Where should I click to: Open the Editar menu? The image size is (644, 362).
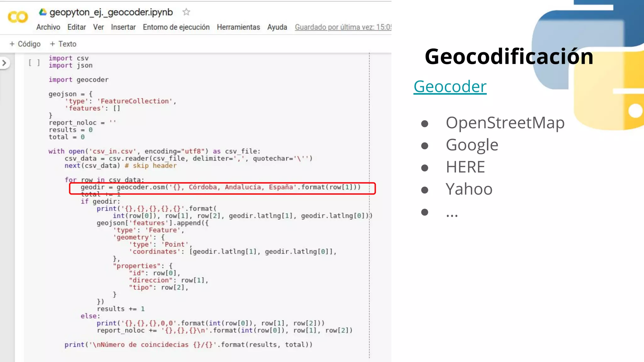tap(76, 27)
